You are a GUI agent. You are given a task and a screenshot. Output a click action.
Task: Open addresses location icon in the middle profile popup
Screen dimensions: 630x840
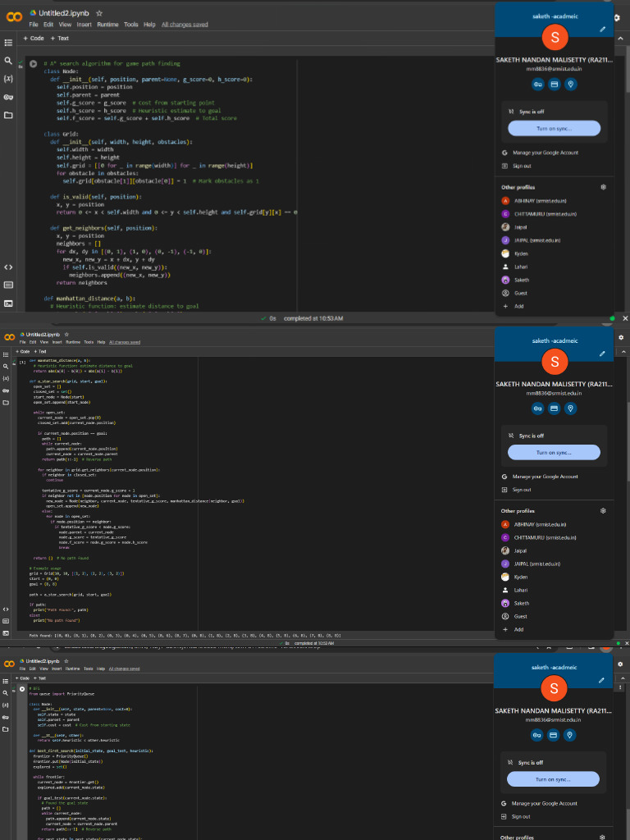coord(570,409)
